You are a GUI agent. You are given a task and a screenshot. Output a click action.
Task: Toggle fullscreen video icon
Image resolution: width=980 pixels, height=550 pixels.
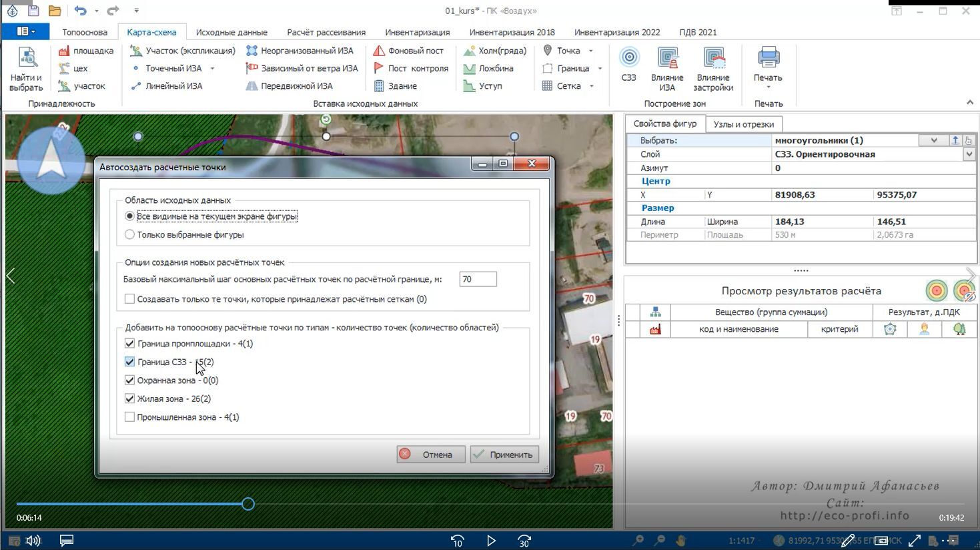click(x=915, y=541)
